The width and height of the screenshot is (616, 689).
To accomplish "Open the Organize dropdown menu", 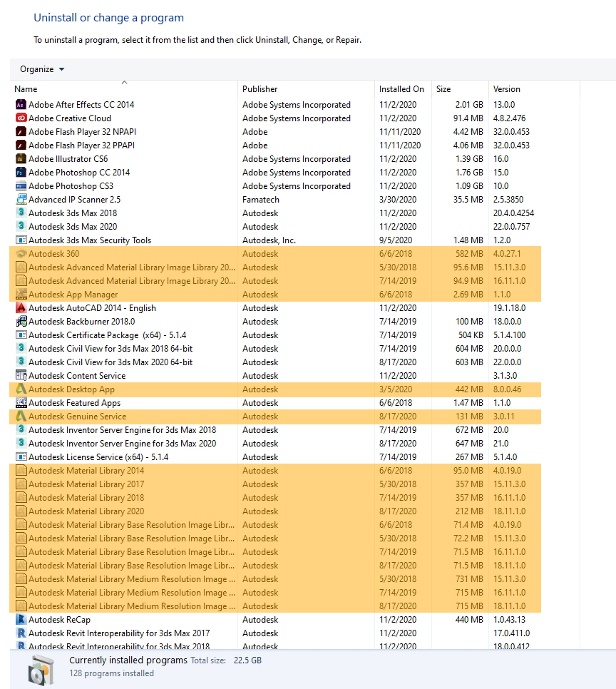I will click(42, 69).
